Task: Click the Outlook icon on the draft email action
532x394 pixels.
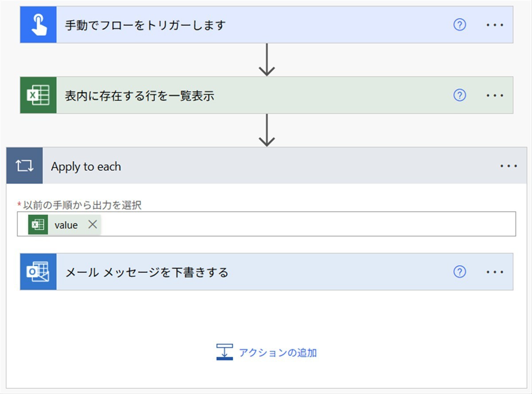Action: click(38, 272)
